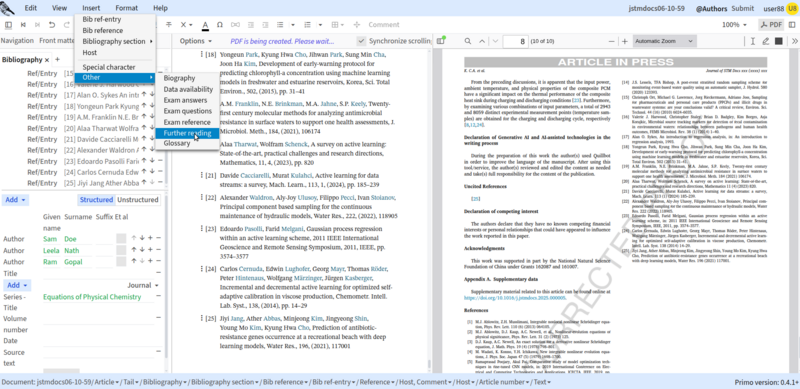Toggle Et al checkbox for Leela Nath
Viewport: 800px width, 389px height.
[121, 250]
